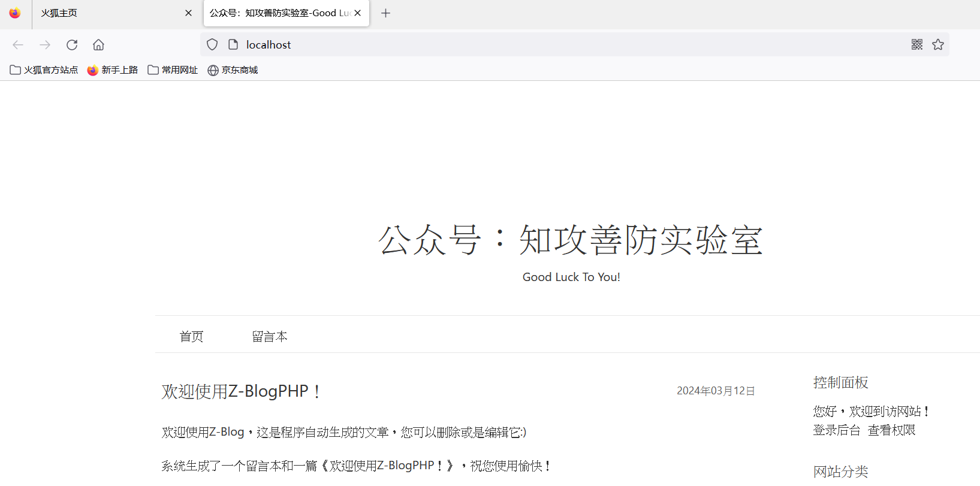Open the 首页 navigation item
This screenshot has width=980, height=486.
coord(192,337)
